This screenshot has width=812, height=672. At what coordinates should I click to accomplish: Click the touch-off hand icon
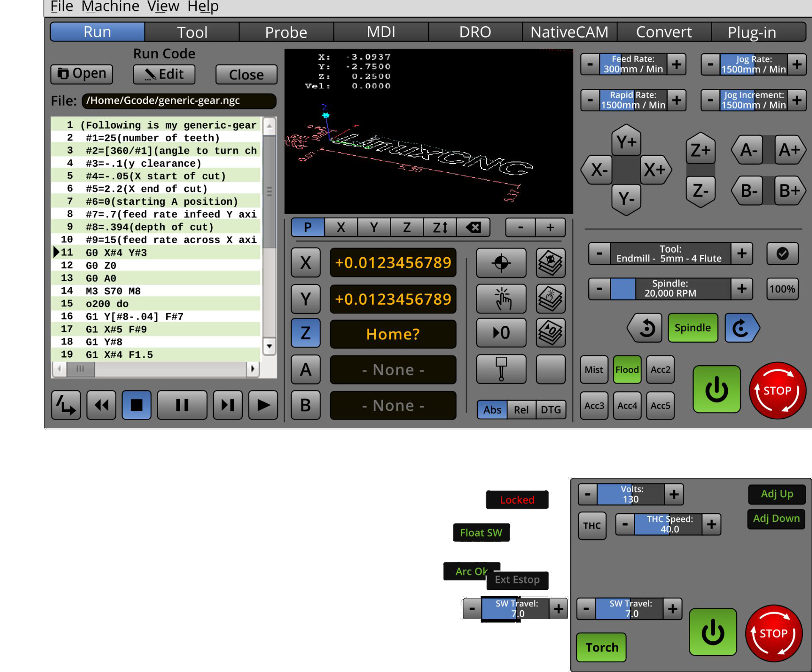point(501,298)
